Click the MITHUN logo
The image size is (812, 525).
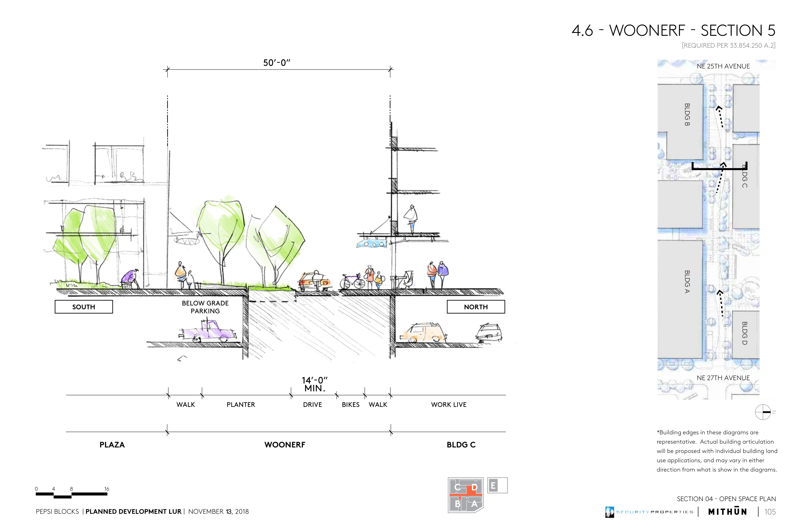[x=727, y=512]
